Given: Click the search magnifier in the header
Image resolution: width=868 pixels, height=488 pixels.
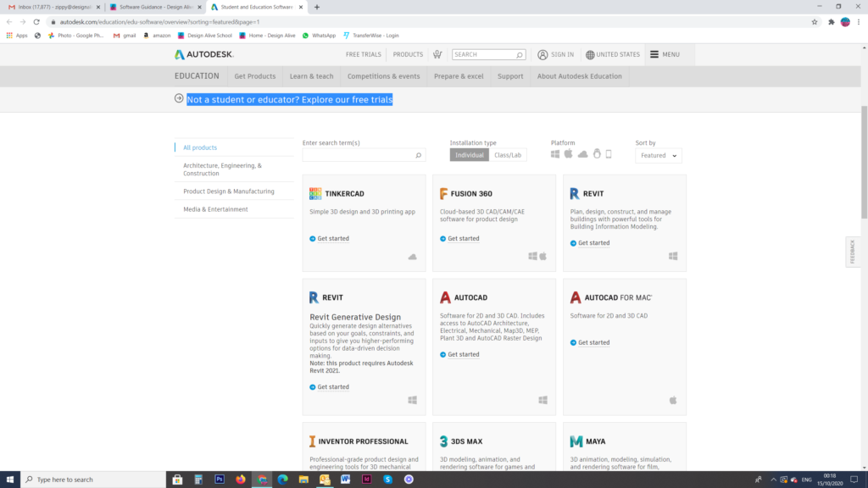Looking at the screenshot, I should [x=520, y=55].
